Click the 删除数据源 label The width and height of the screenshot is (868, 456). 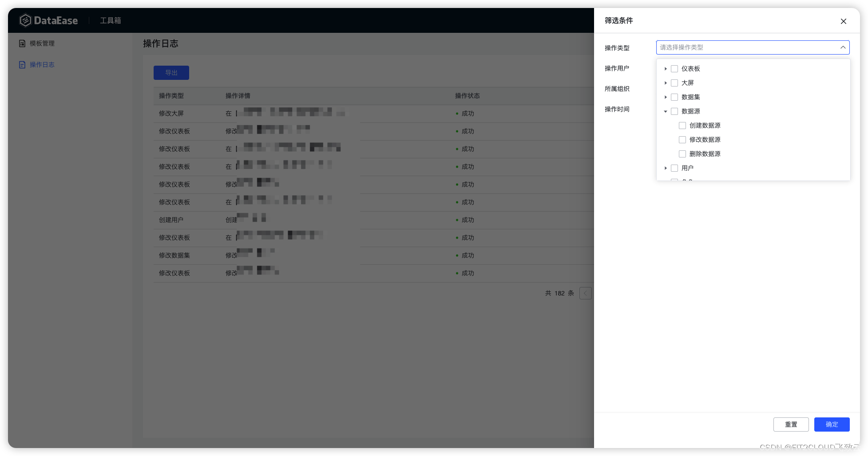[705, 154]
